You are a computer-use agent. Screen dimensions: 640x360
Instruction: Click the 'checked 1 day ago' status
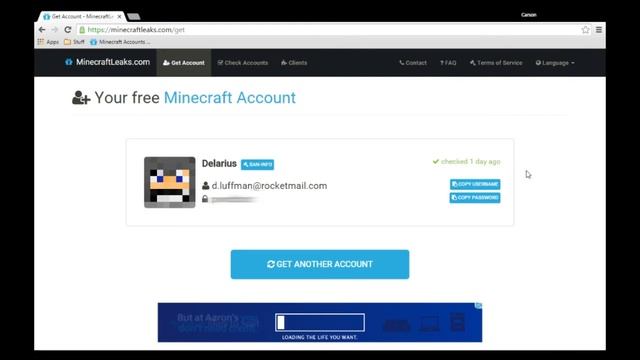467,162
